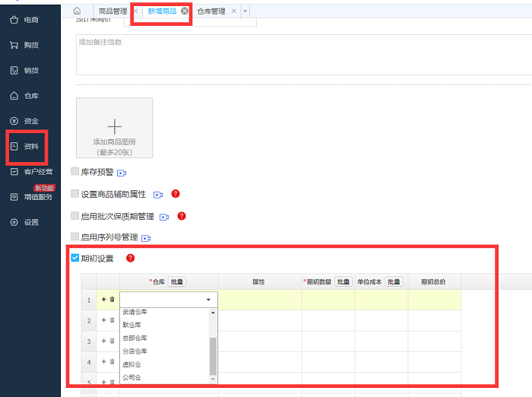Image resolution: width=532 pixels, height=397 pixels.
Task: Click 批量 button next to 仓库 header
Action: [177, 281]
